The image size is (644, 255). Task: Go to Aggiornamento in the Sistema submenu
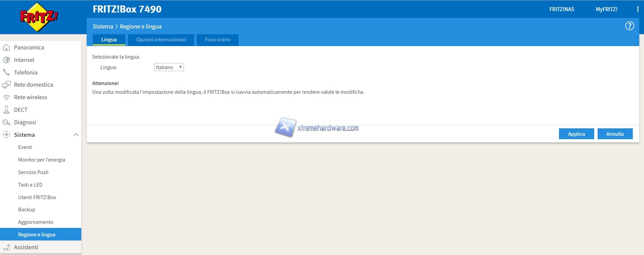[36, 222]
